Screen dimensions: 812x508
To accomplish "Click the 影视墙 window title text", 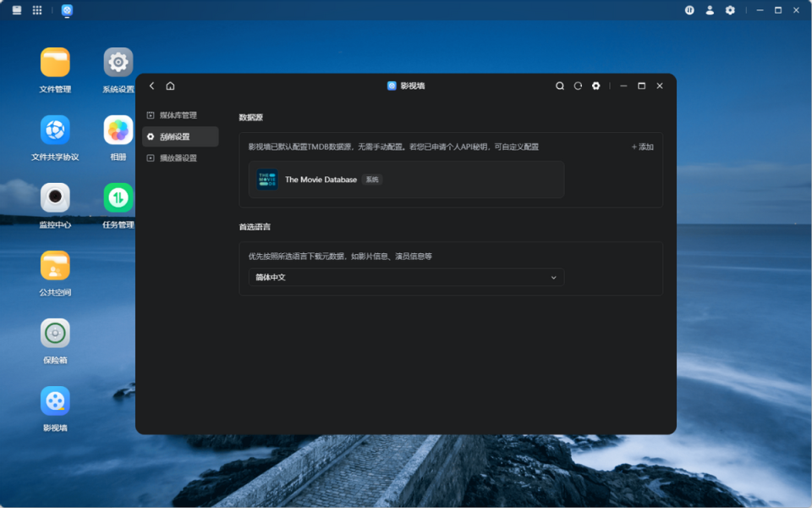I will pyautogui.click(x=413, y=86).
